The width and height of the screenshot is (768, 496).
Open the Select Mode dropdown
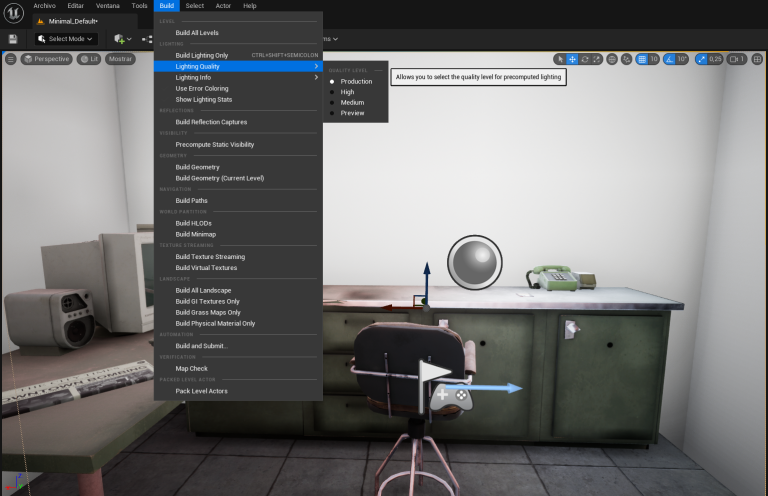[66, 39]
